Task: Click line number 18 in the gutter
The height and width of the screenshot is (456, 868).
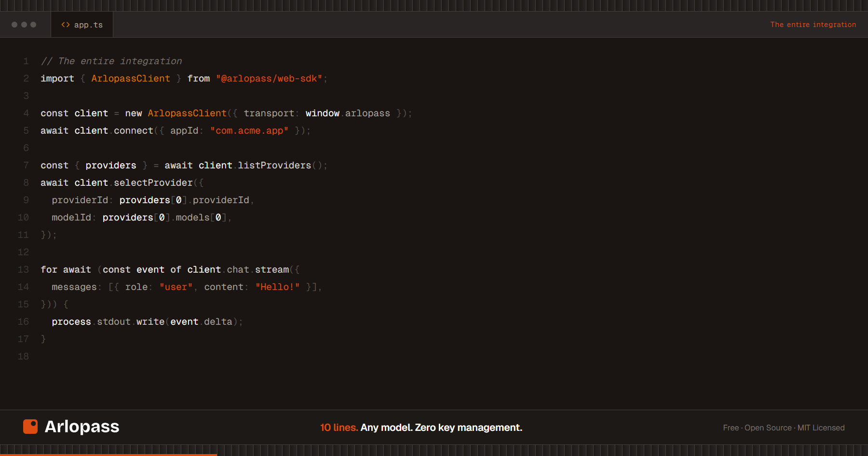Action: tap(23, 357)
